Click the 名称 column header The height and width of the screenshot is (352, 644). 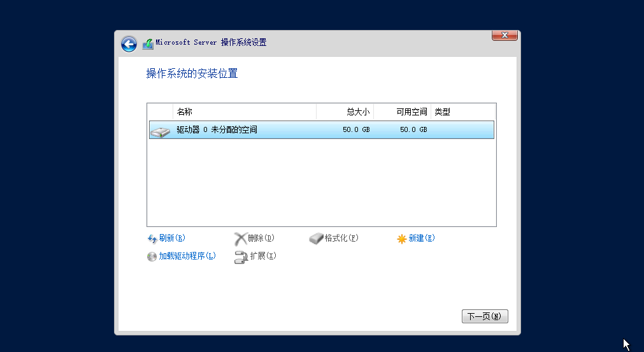point(245,112)
